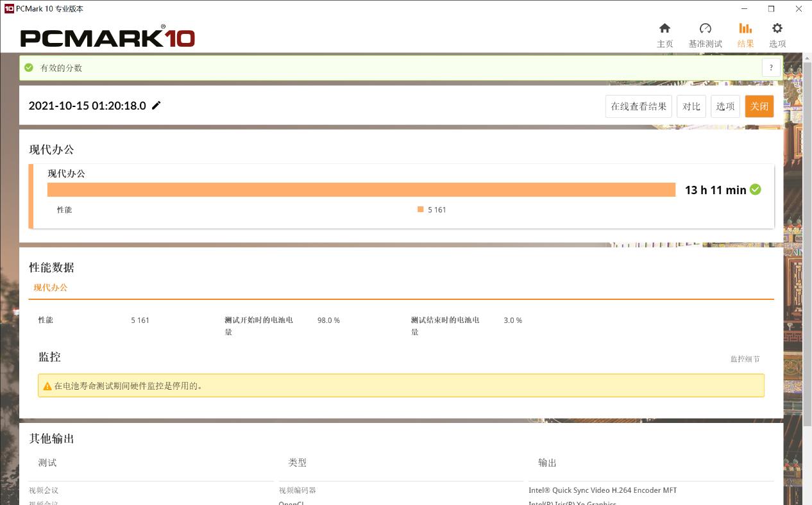Click the "?" help button on the score banner

pyautogui.click(x=771, y=67)
